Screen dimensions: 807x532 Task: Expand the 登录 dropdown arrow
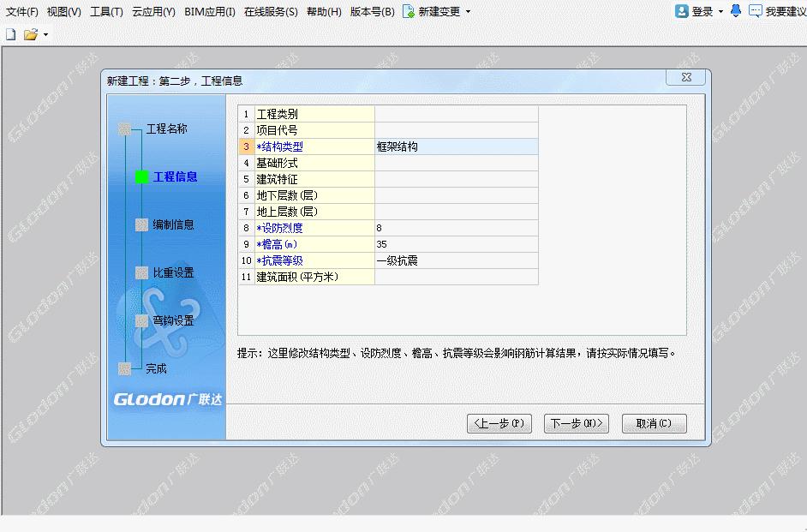click(720, 11)
